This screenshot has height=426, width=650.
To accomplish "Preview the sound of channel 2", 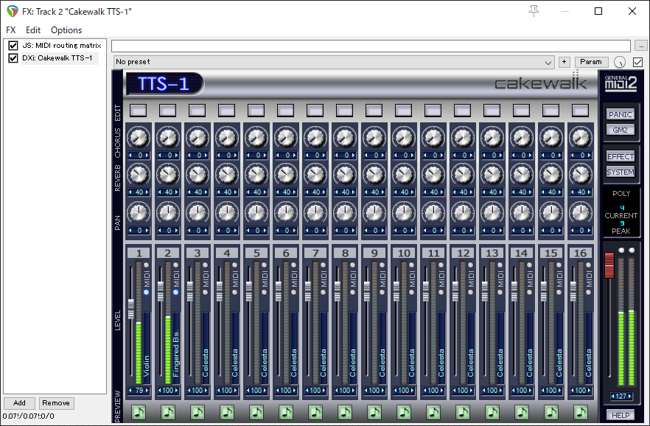I will (168, 412).
